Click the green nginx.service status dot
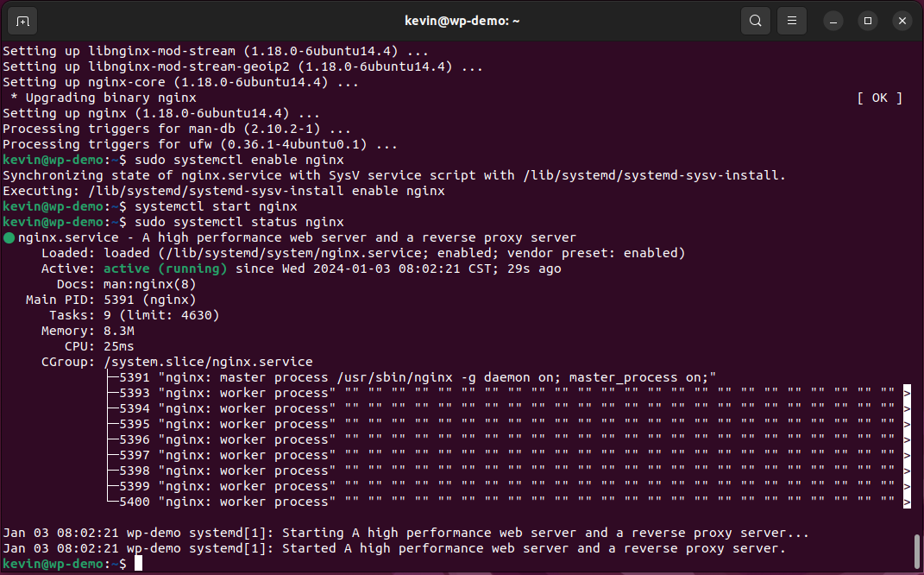The width and height of the screenshot is (924, 575). (9, 237)
